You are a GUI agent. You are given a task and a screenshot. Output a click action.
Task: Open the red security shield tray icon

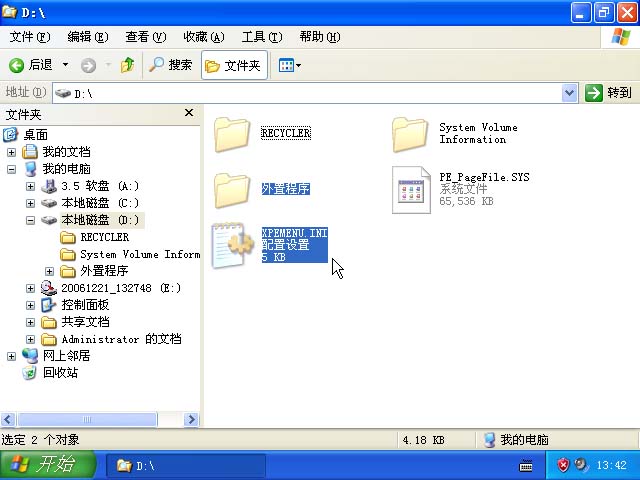click(x=563, y=465)
